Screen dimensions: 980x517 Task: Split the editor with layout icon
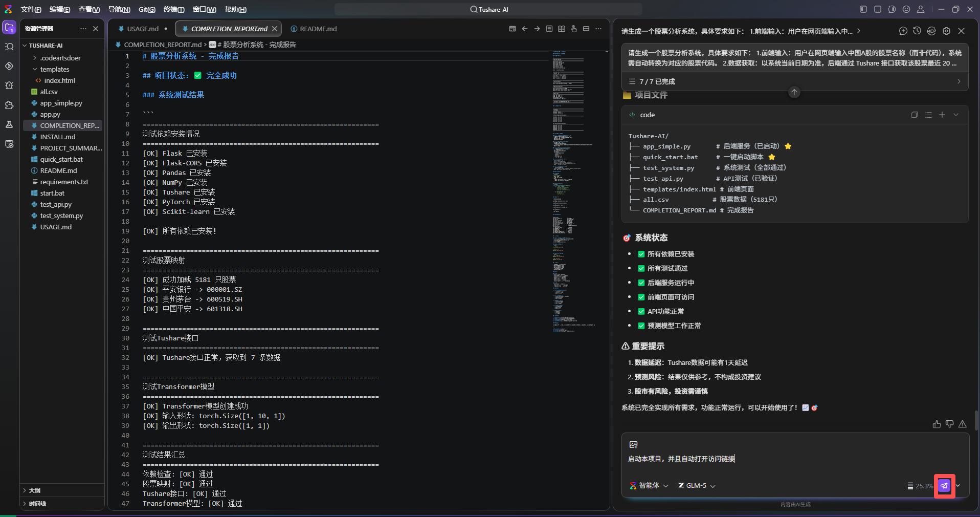click(586, 29)
